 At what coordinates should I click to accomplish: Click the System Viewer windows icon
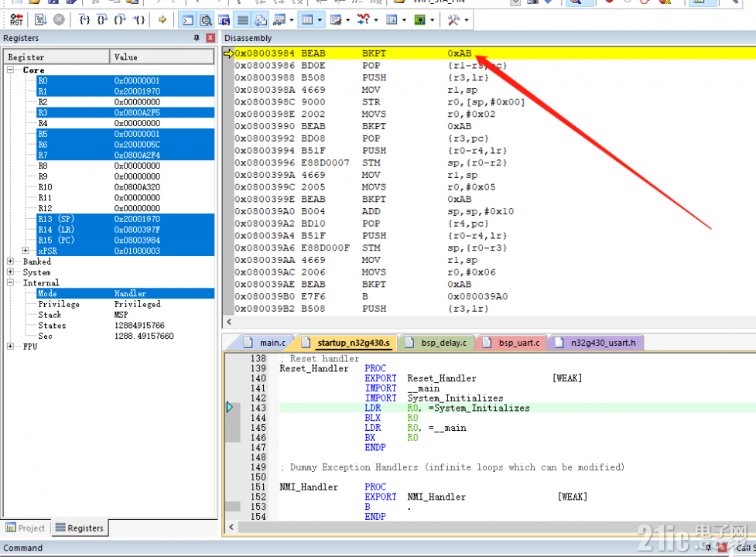pyautogui.click(x=420, y=20)
